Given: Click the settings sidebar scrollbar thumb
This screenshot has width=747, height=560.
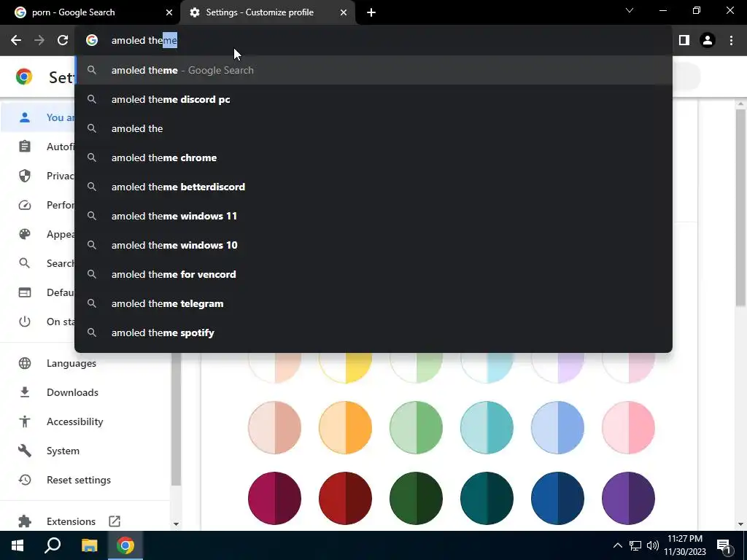Looking at the screenshot, I should [x=176, y=419].
